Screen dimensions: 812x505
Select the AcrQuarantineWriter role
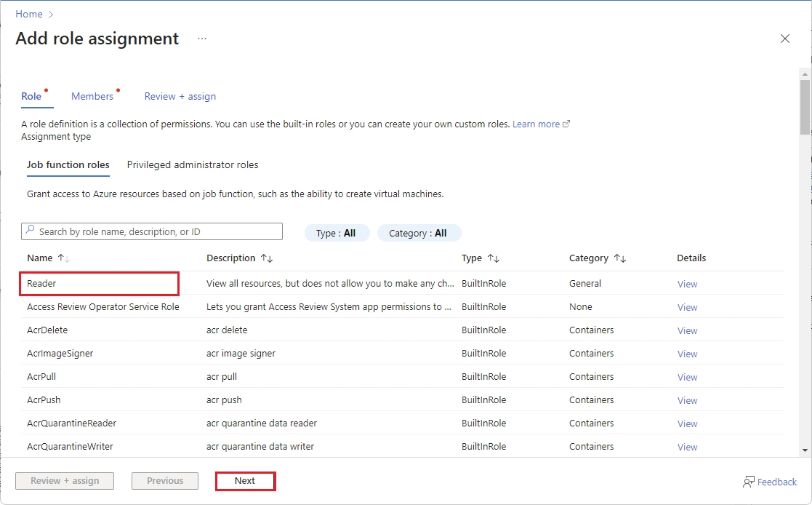[70, 446]
